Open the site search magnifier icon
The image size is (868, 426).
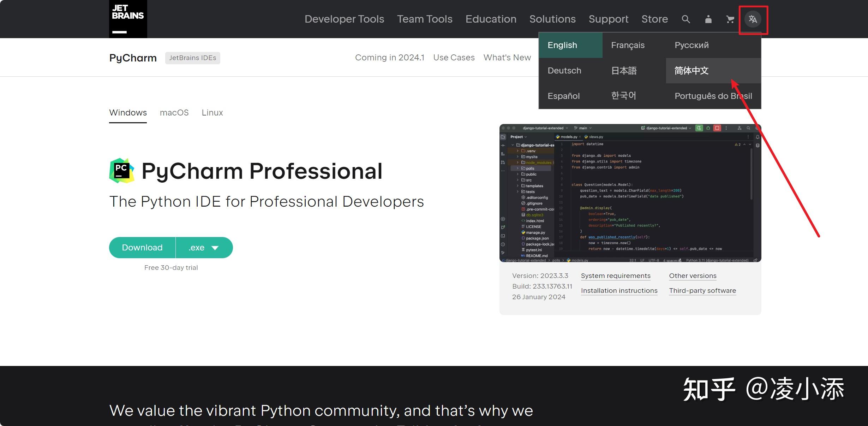pyautogui.click(x=686, y=19)
